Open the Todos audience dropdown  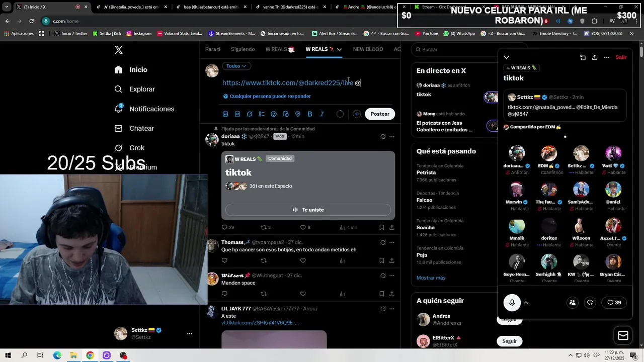click(x=236, y=66)
